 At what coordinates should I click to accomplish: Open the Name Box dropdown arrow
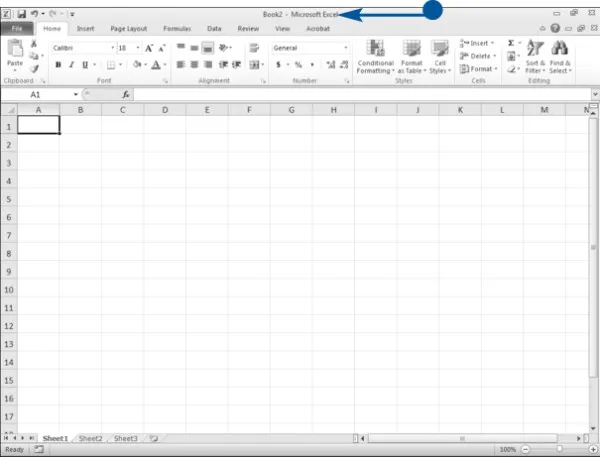pos(75,94)
